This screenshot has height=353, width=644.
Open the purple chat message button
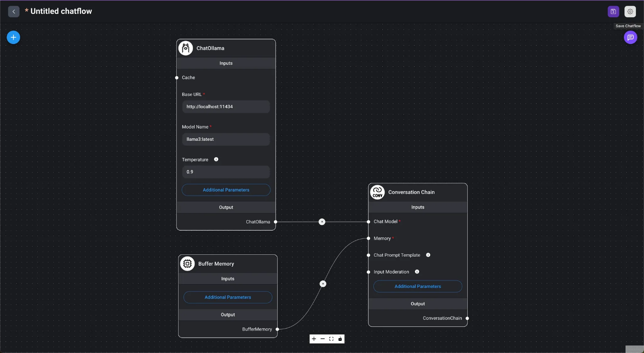click(x=630, y=37)
